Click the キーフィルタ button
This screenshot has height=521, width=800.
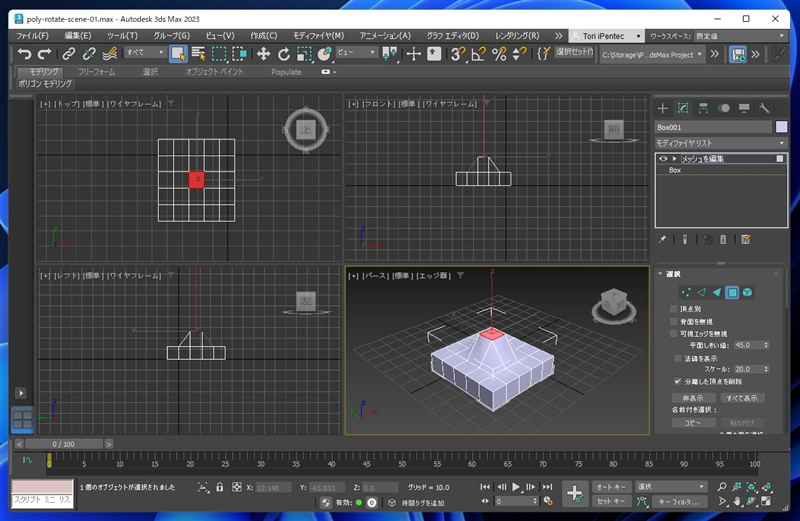point(679,502)
